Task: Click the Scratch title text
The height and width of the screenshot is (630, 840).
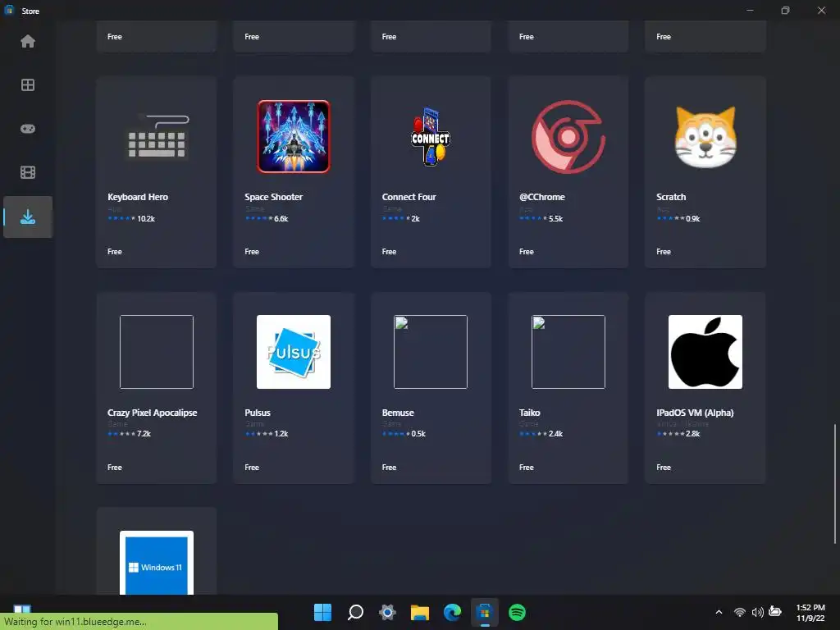Action: 671,197
